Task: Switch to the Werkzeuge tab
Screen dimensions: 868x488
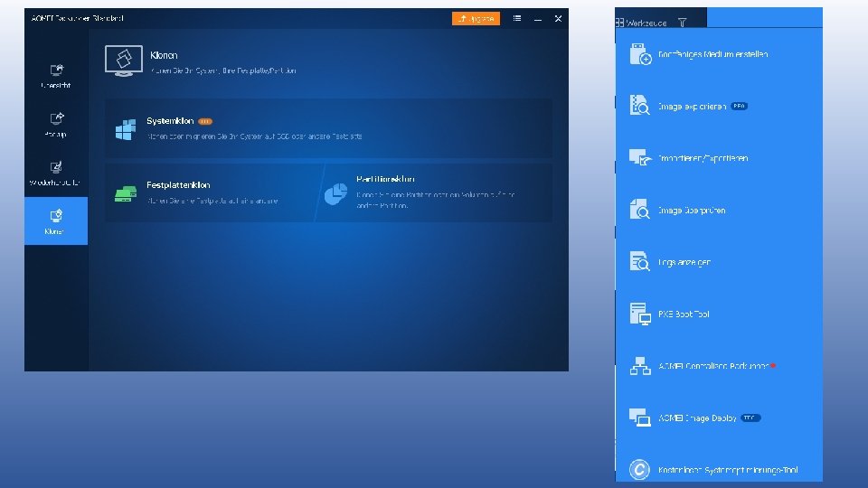Action: (x=641, y=23)
